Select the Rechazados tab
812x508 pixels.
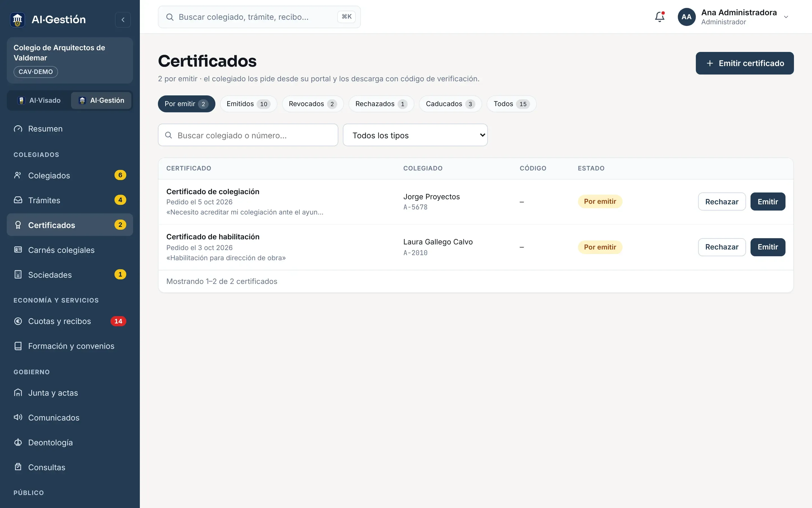pos(381,104)
